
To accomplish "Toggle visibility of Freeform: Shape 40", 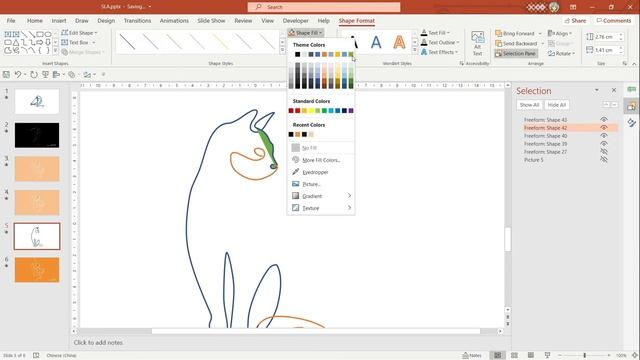I will 604,136.
